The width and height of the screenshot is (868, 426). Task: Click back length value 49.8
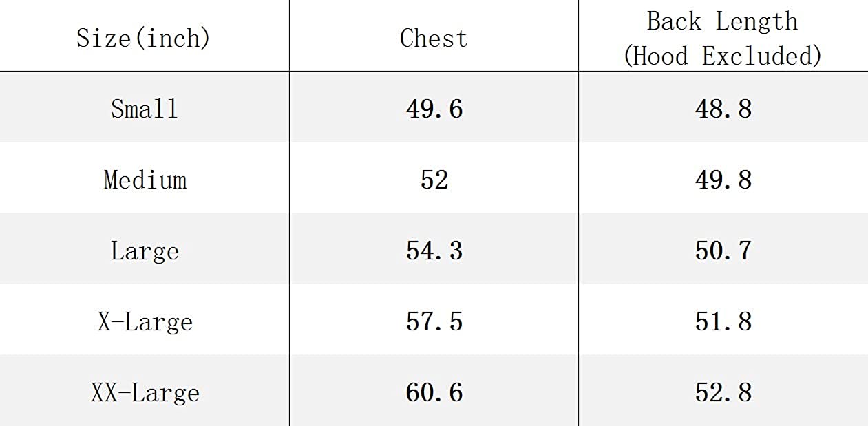(723, 180)
